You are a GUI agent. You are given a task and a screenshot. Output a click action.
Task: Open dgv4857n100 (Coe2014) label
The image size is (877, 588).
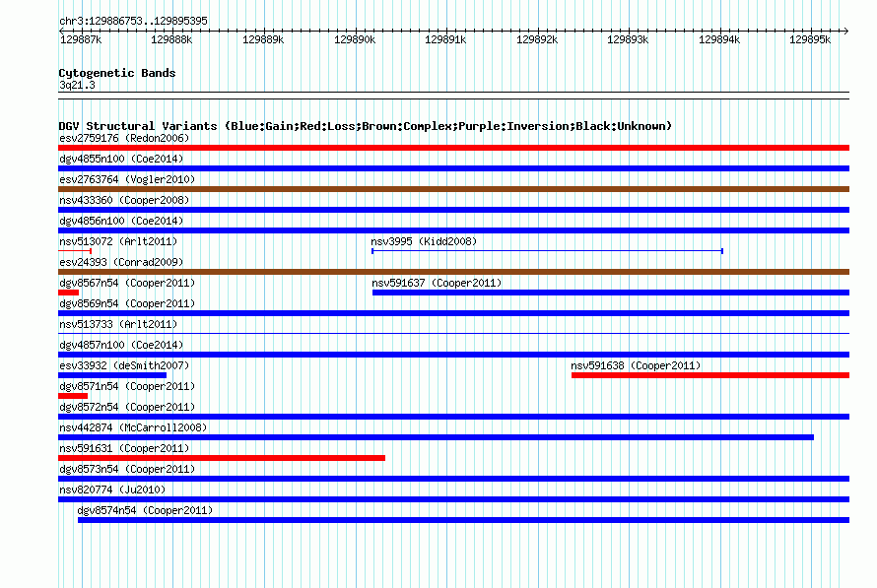click(121, 345)
